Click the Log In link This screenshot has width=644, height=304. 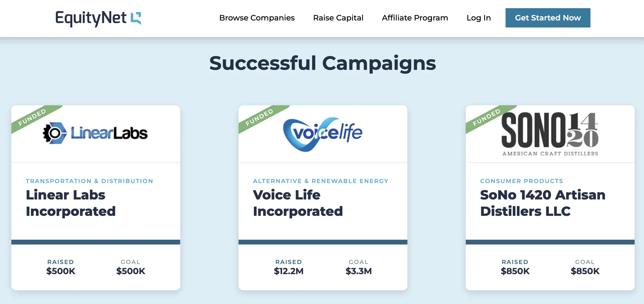pos(479,18)
